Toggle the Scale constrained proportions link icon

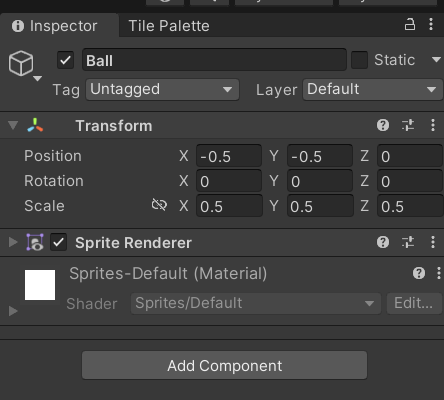(x=159, y=205)
